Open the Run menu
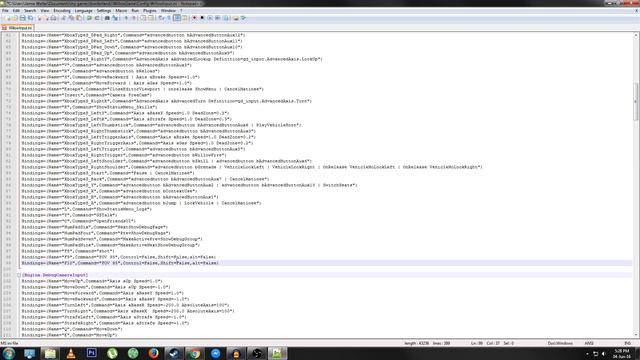Screen dimensions: 640x360 135,11
